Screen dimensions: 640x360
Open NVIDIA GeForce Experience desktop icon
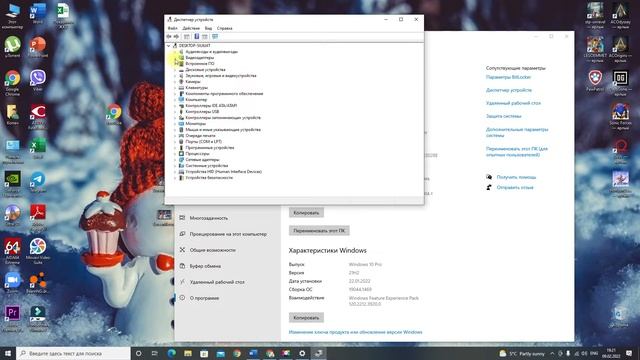(x=13, y=184)
